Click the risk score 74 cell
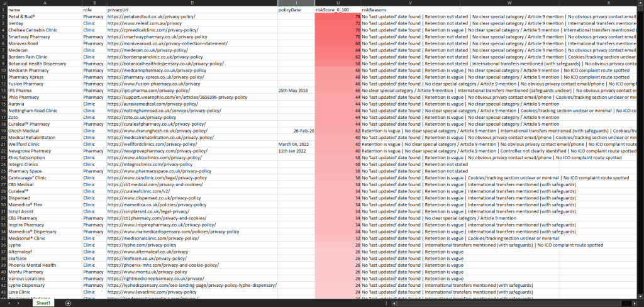 (338, 16)
